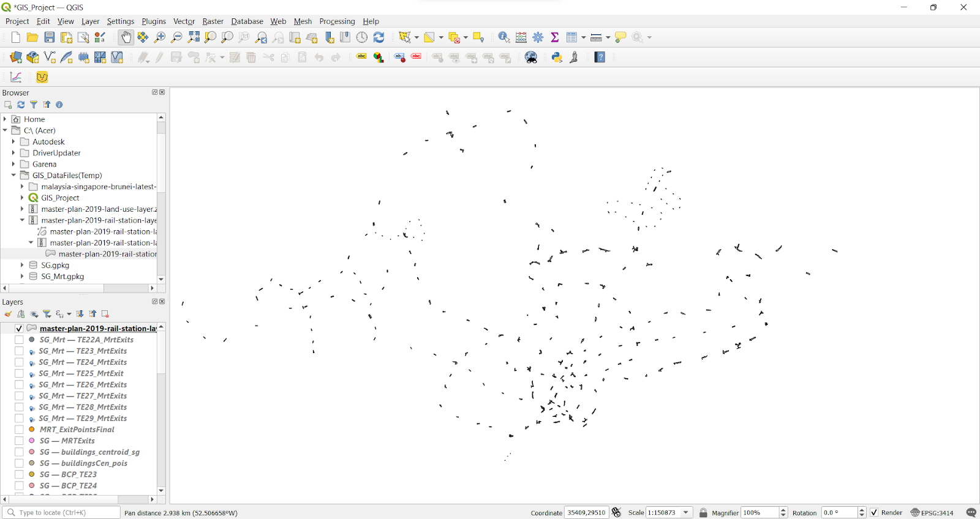Screen dimensions: 980x519
Task: Open the Toolbox gear icon
Action: 538,38
